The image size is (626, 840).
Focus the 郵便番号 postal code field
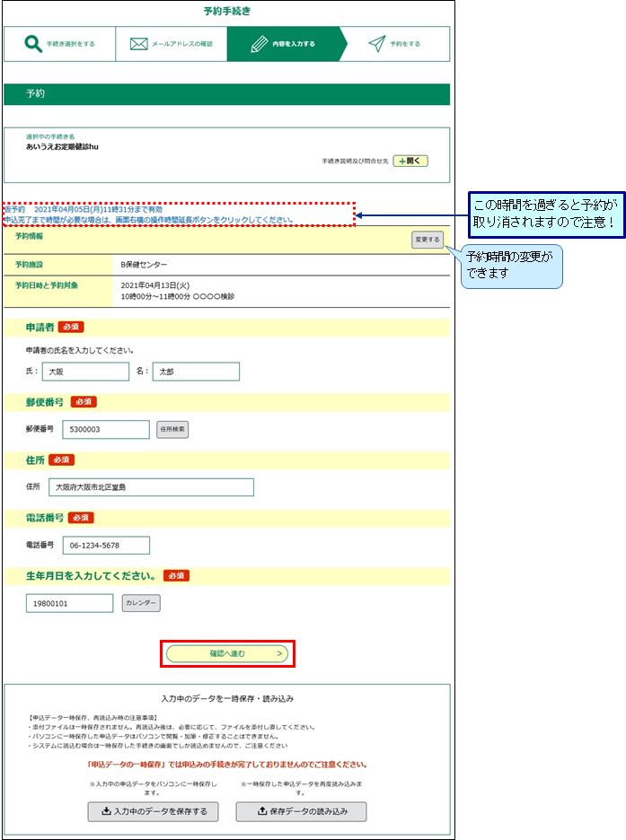tap(106, 430)
